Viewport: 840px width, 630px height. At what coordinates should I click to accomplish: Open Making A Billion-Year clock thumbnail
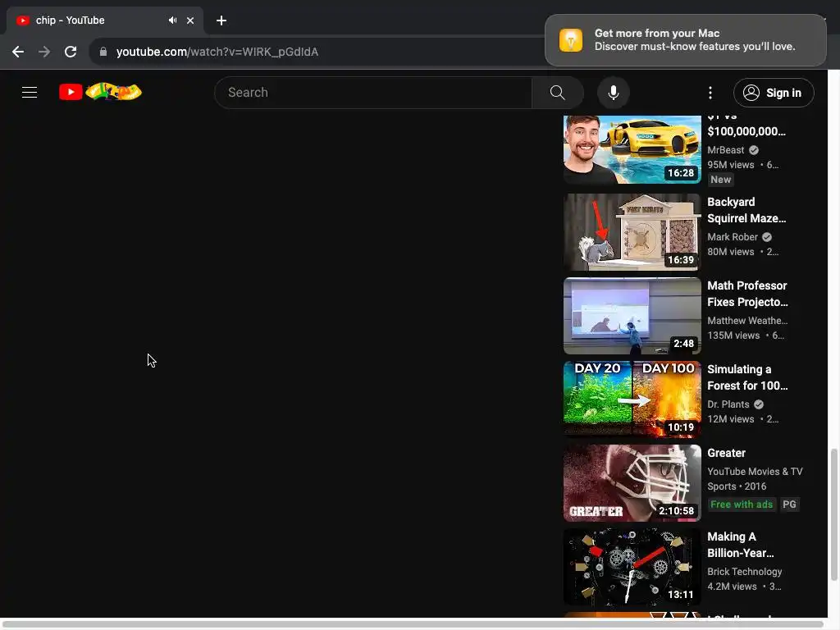[x=632, y=566]
